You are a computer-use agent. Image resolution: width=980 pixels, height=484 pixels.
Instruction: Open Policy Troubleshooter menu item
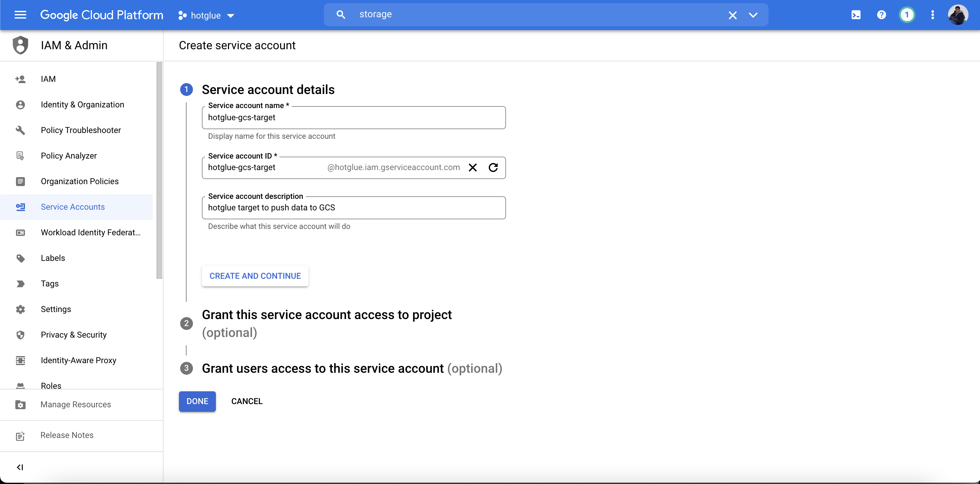[x=80, y=130]
